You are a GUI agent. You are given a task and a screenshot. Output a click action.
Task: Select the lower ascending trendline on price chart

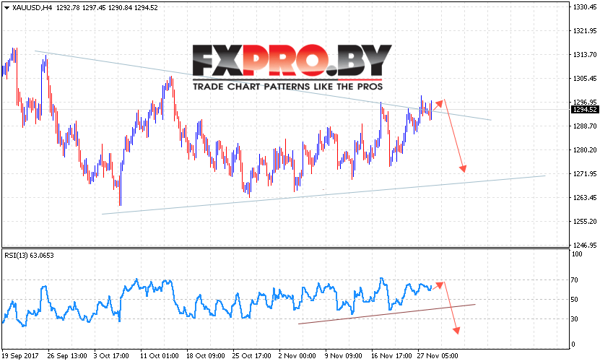point(323,195)
